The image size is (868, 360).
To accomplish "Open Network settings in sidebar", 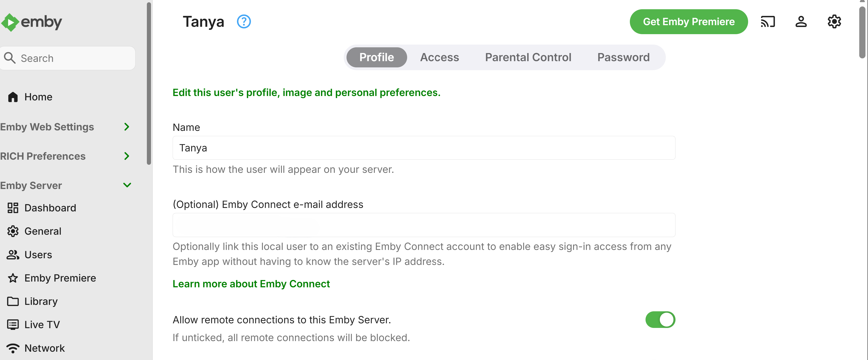I will pyautogui.click(x=44, y=348).
